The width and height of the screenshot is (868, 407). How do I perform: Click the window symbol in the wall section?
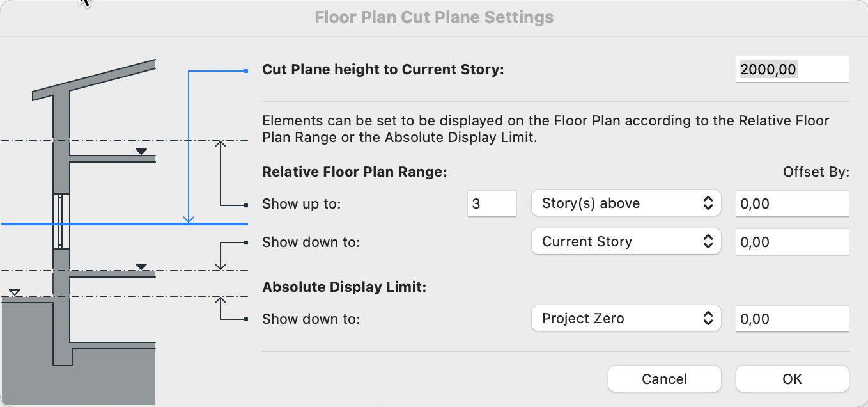pyautogui.click(x=61, y=221)
